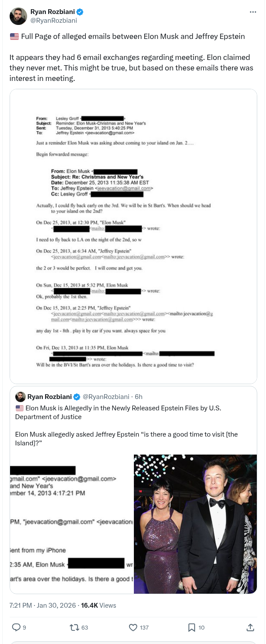
Task: Click the share upload icon
Action: [x=250, y=627]
